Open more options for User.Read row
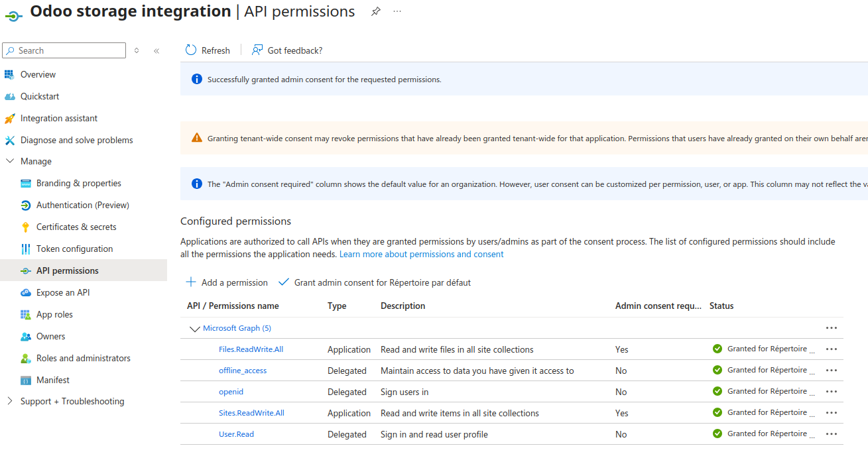Viewport: 868px width, 466px height. pos(832,434)
